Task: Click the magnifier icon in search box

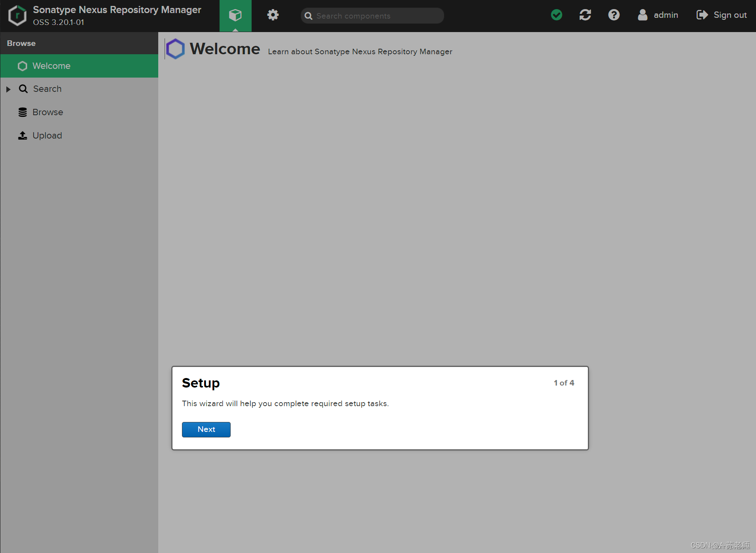Action: 309,16
